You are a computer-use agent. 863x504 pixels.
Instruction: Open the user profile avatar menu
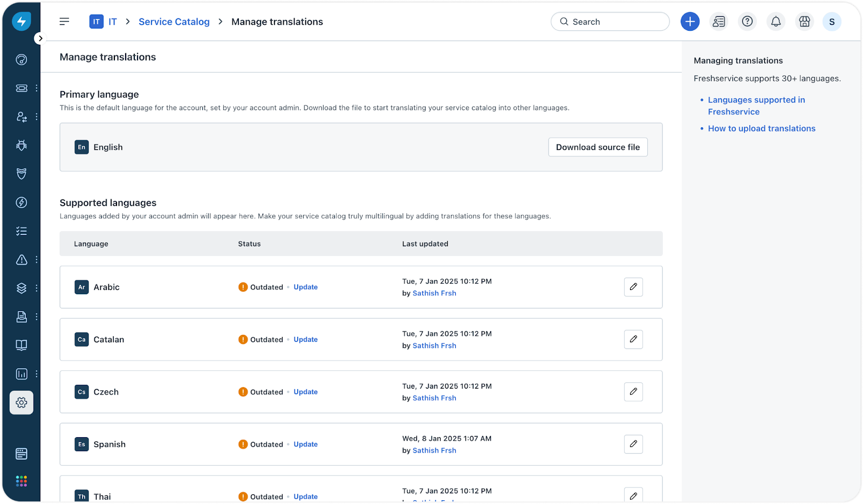coord(832,22)
